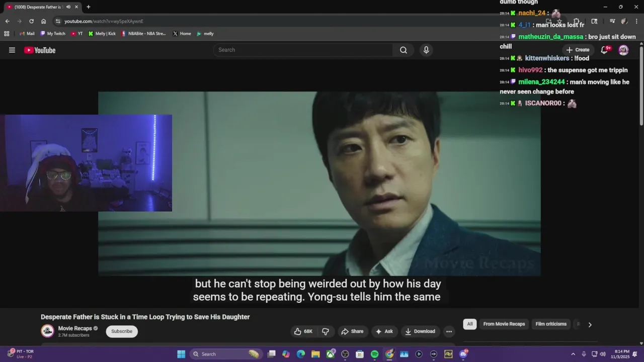The image size is (644, 362).
Task: Mute the tab via speaker icon
Action: (68, 7)
